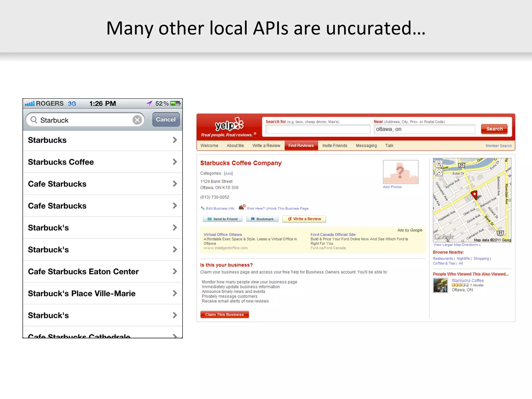Tap the location arrow icon in status bar
This screenshot has height=399, width=532.
point(149,103)
